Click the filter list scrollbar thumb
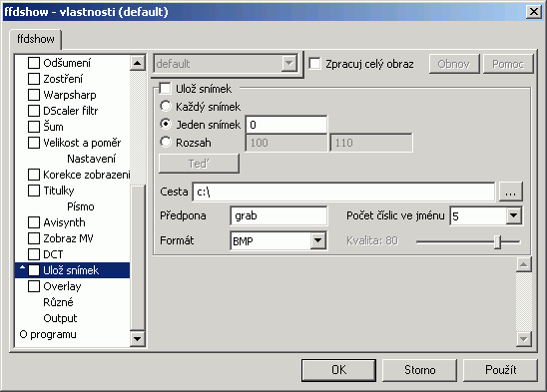547x392 pixels. [138, 257]
